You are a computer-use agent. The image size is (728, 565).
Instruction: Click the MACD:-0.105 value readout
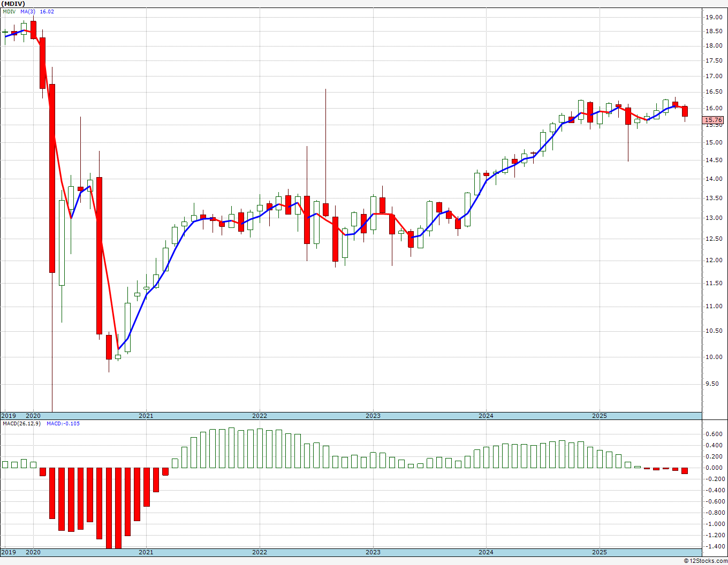[x=63, y=424]
